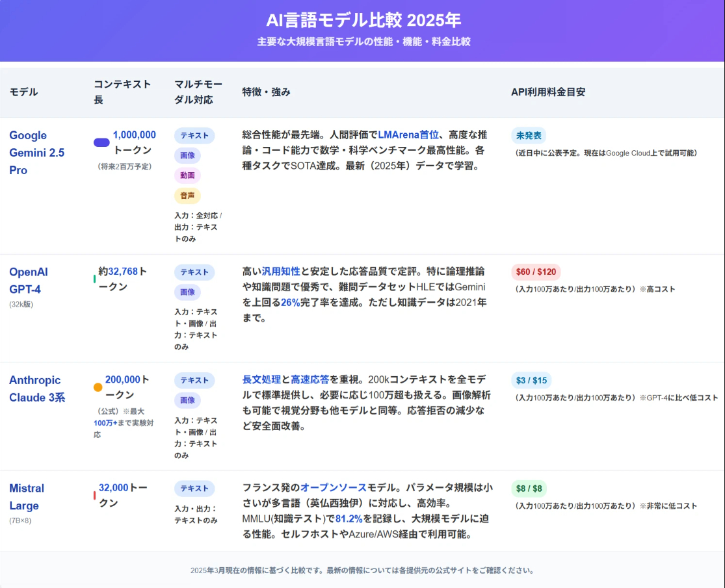Click the 1,000,000 token value
Image resolution: width=725 pixels, height=588 pixels.
135,135
